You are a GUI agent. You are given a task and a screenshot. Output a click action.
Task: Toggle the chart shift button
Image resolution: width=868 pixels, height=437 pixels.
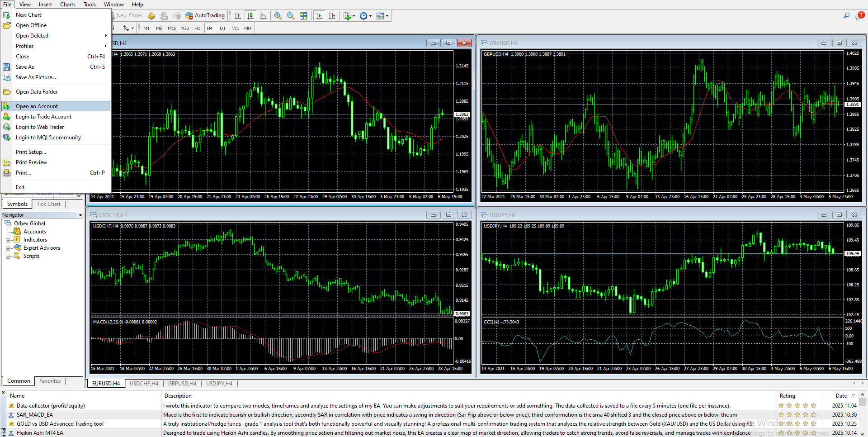coord(332,16)
